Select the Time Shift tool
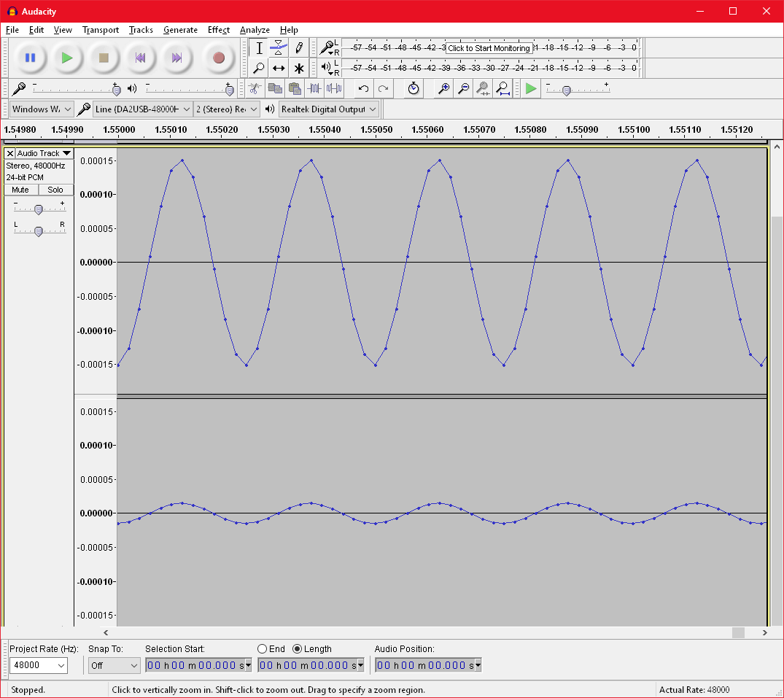The width and height of the screenshot is (784, 698). coord(279,68)
